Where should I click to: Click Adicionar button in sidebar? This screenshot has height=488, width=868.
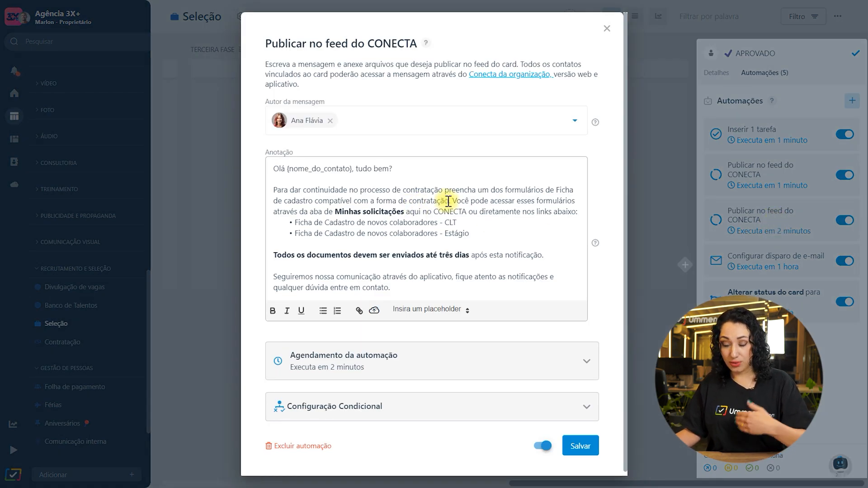pyautogui.click(x=86, y=474)
